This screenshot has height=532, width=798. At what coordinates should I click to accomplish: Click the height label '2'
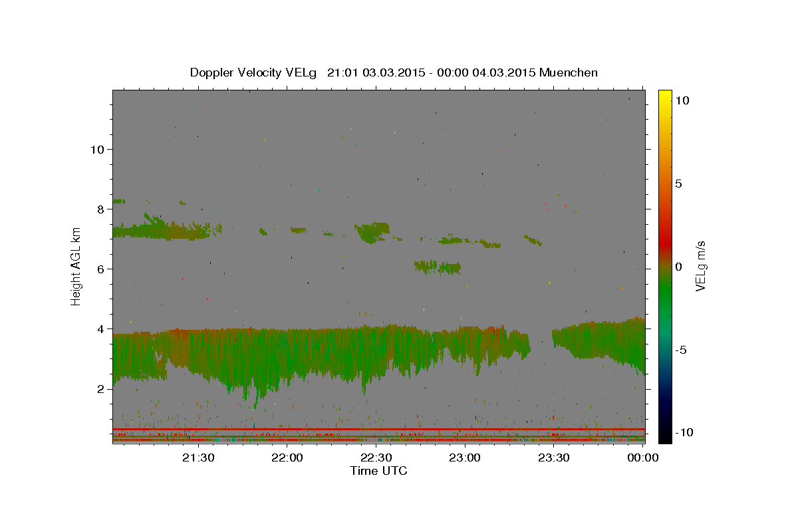pyautogui.click(x=101, y=388)
